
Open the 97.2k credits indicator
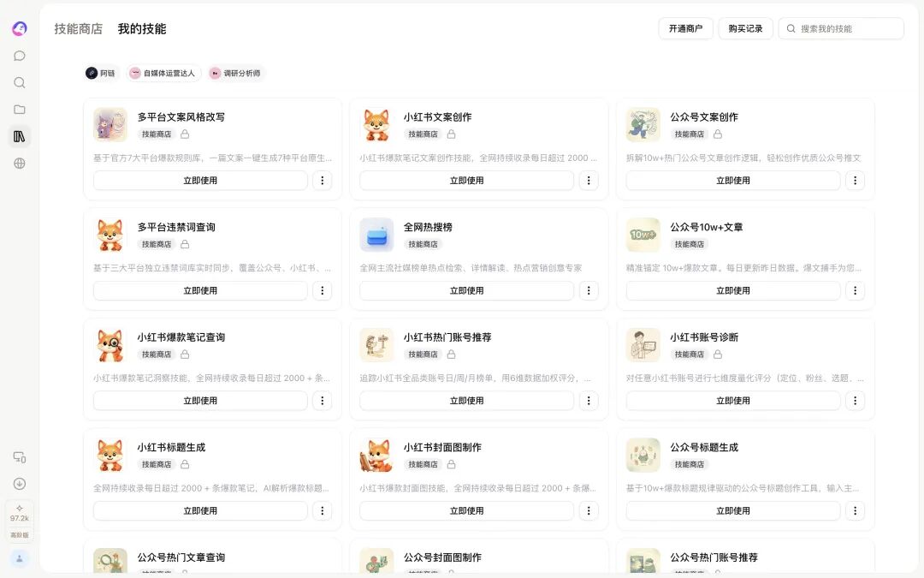(x=20, y=513)
